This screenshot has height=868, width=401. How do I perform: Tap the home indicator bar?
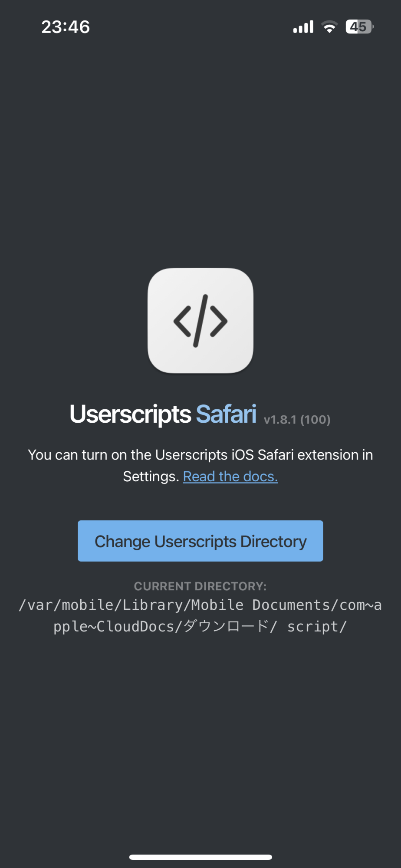coord(200,857)
